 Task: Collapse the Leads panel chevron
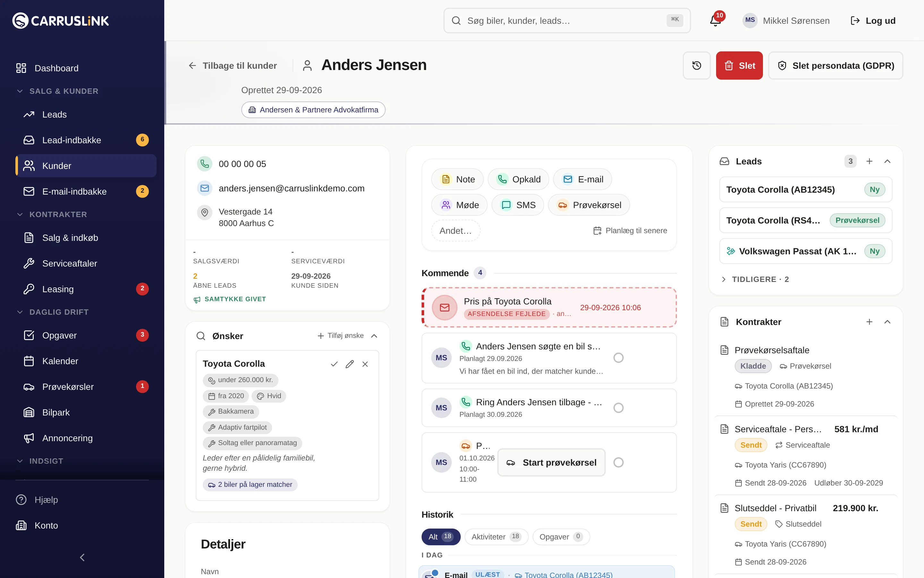coord(887,161)
